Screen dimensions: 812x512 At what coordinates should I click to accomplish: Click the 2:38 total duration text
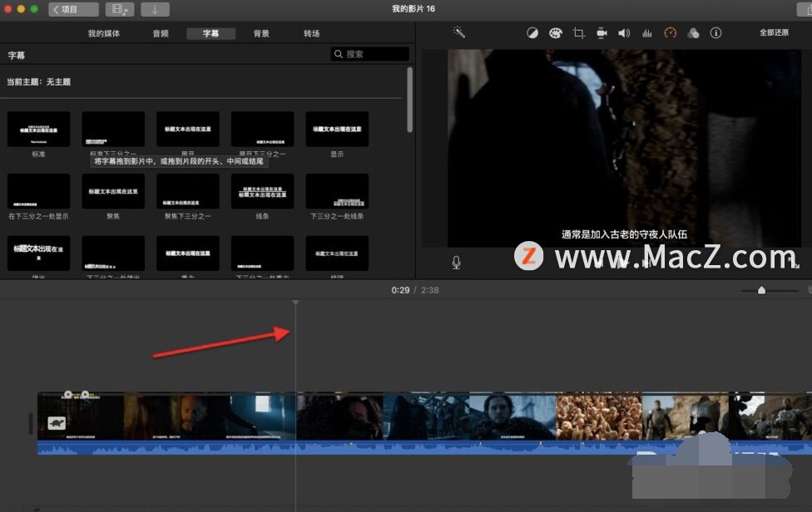430,290
